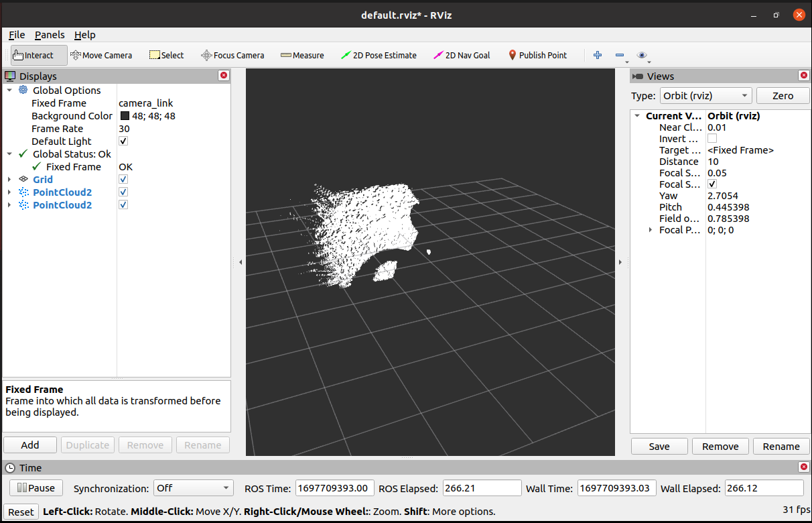Screen dimensions: 812x523
Task: Expand the Focal Point row
Action: click(x=651, y=229)
